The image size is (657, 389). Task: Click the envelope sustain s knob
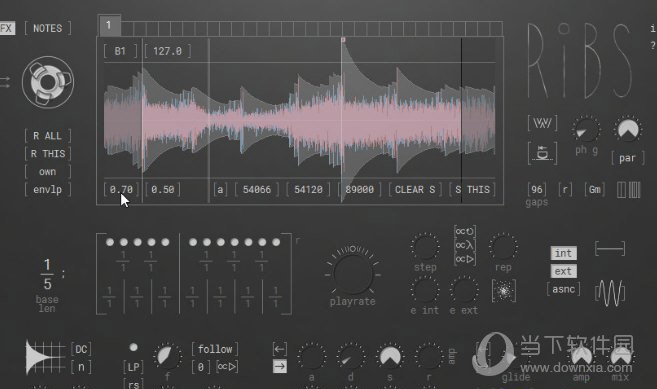390,356
